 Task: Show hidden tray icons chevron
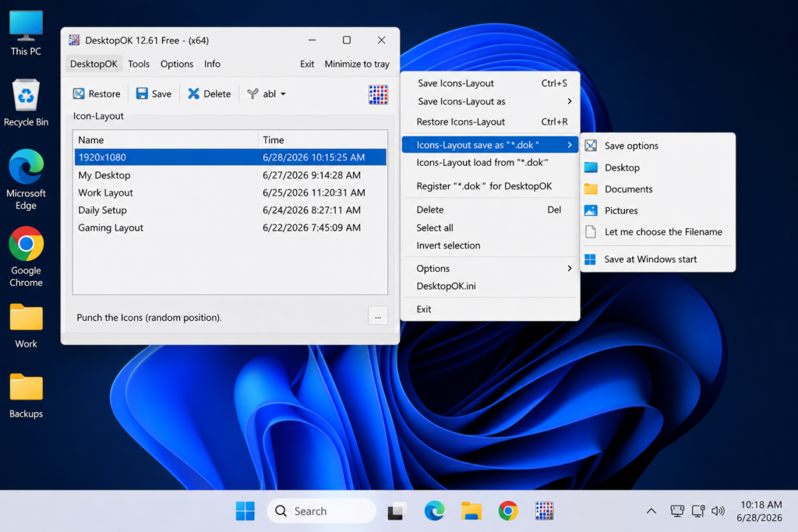point(651,511)
